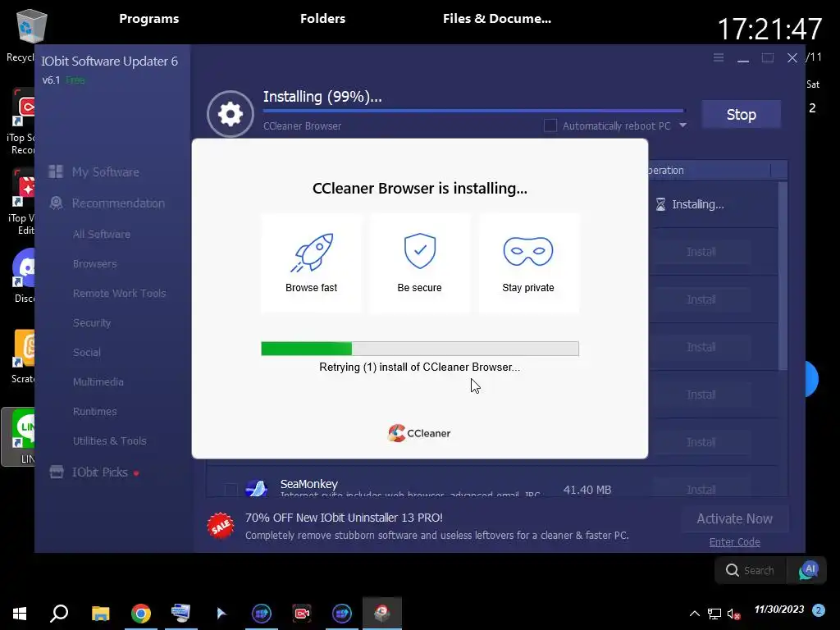840x630 pixels.
Task: Click the Stop button to halt installation
Action: tap(741, 115)
